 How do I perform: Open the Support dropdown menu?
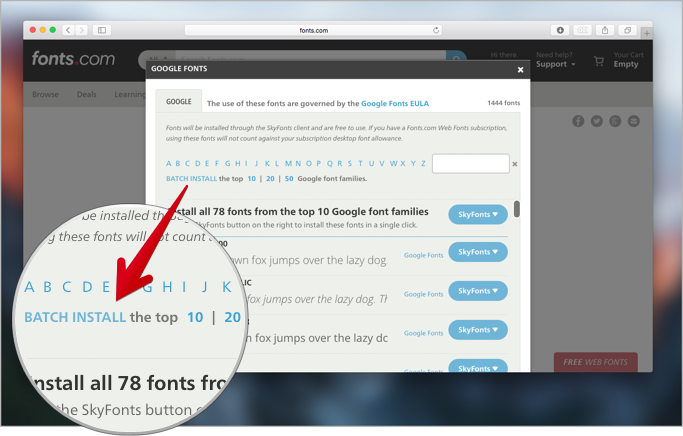click(x=555, y=64)
